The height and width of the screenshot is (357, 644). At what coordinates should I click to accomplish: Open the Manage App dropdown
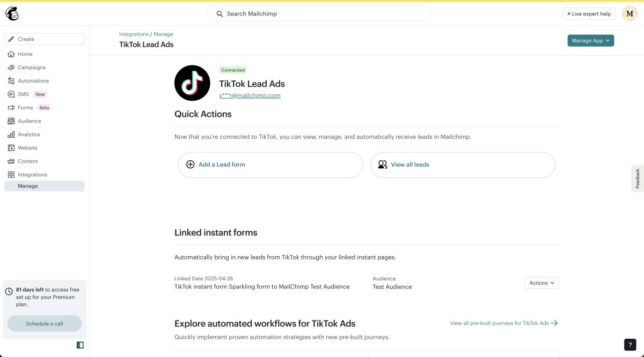click(x=591, y=41)
